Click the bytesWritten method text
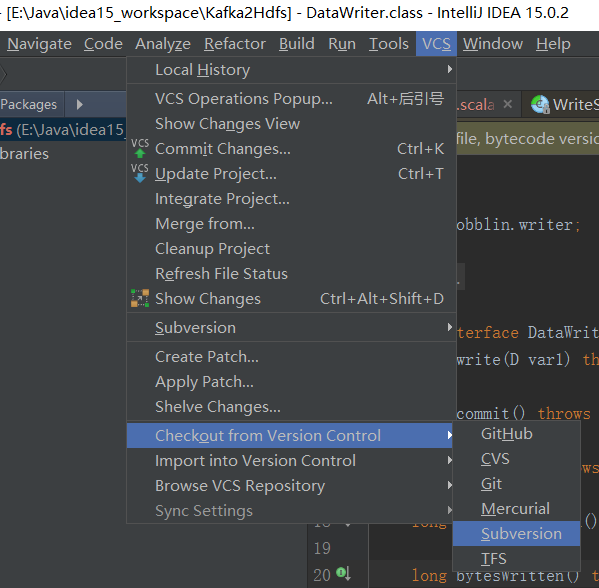This screenshot has width=599, height=588. click(517, 576)
